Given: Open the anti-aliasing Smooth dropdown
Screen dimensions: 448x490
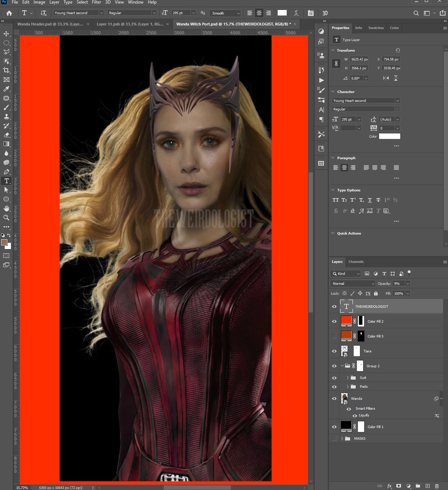Looking at the screenshot, I should click(226, 13).
